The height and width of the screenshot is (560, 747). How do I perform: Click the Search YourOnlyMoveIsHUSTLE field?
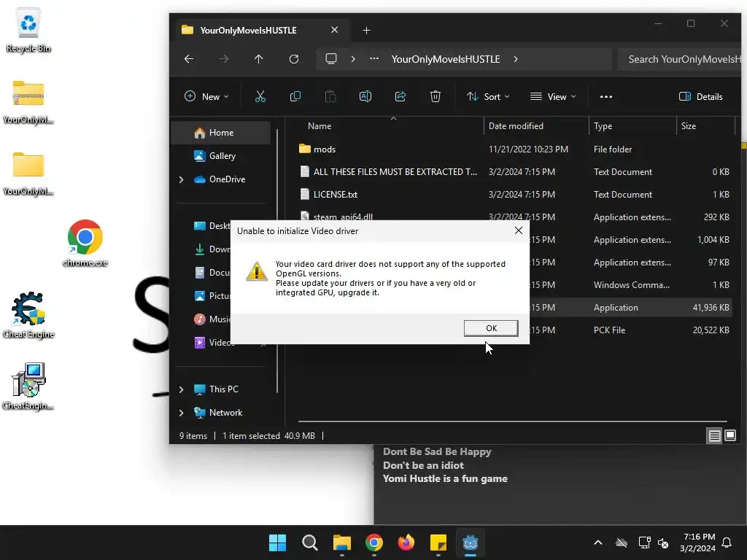coord(681,59)
